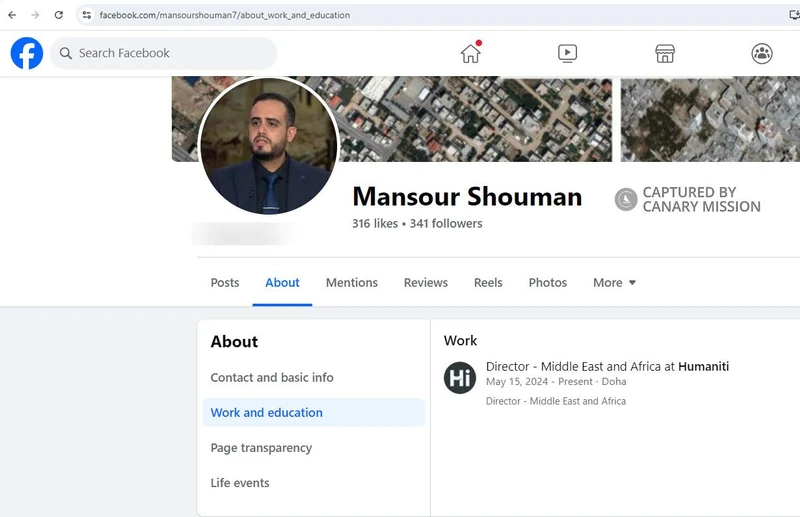The height and width of the screenshot is (517, 800).
Task: Open the Marketplace icon
Action: (665, 54)
